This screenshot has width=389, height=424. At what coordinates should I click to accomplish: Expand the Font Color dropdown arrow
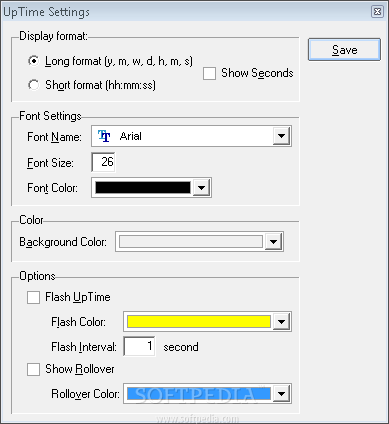201,188
